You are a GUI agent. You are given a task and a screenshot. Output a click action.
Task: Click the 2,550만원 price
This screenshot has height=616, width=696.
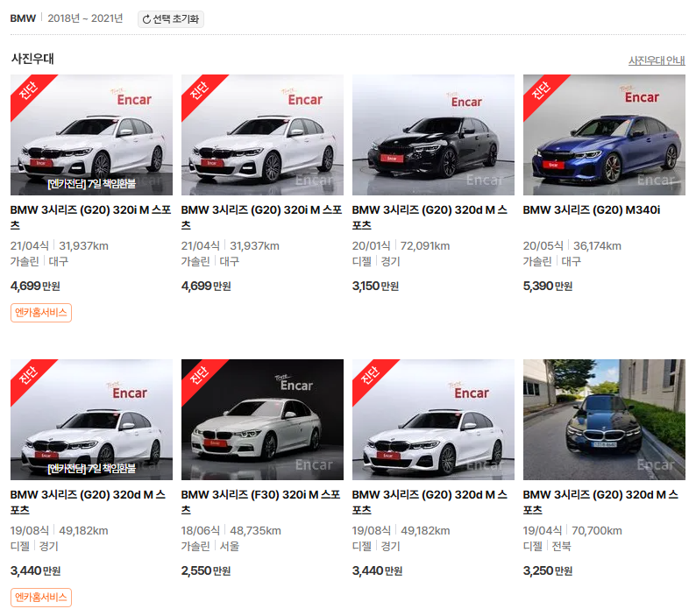pyautogui.click(x=206, y=570)
